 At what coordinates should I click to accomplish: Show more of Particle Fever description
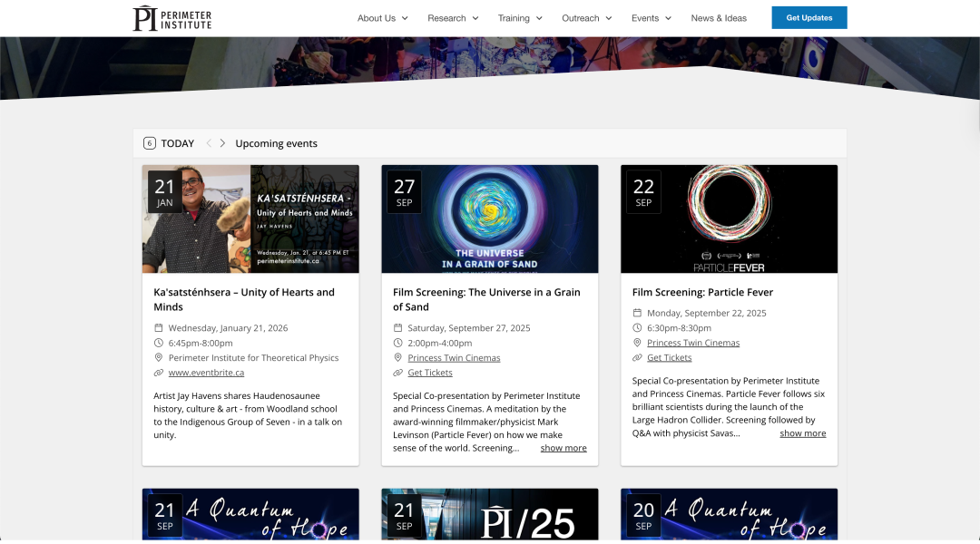[802, 433]
